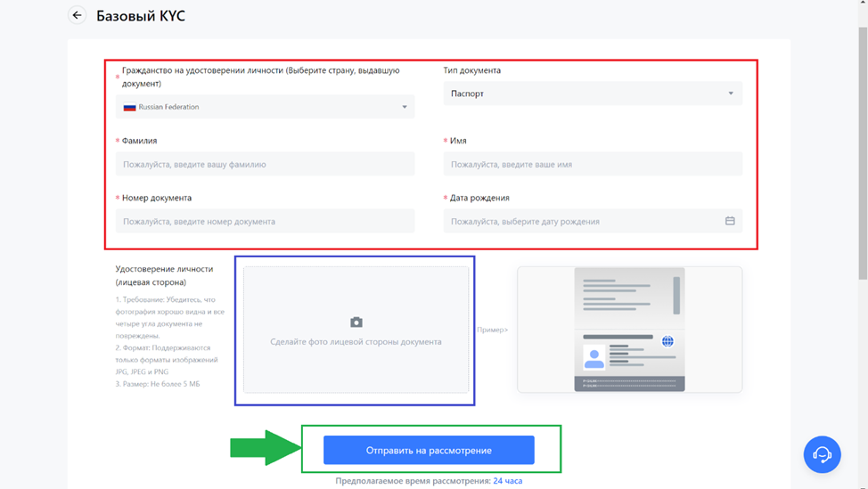Click the arrow of the citizenship dropdown

point(404,107)
